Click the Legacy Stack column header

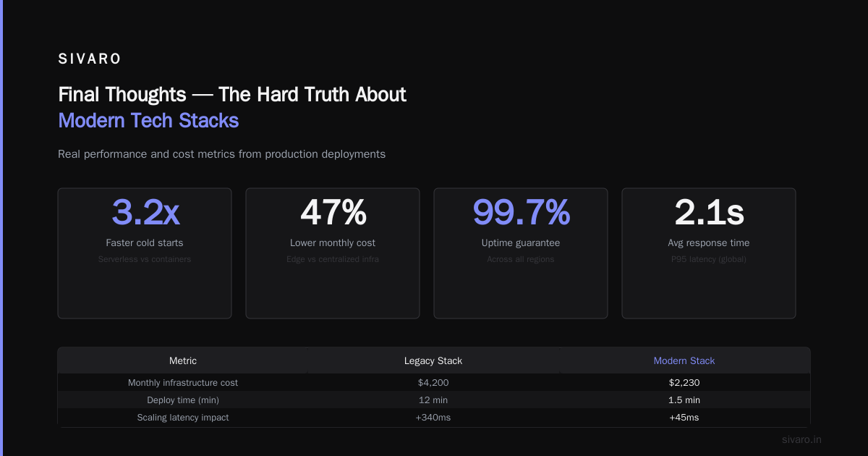click(433, 360)
